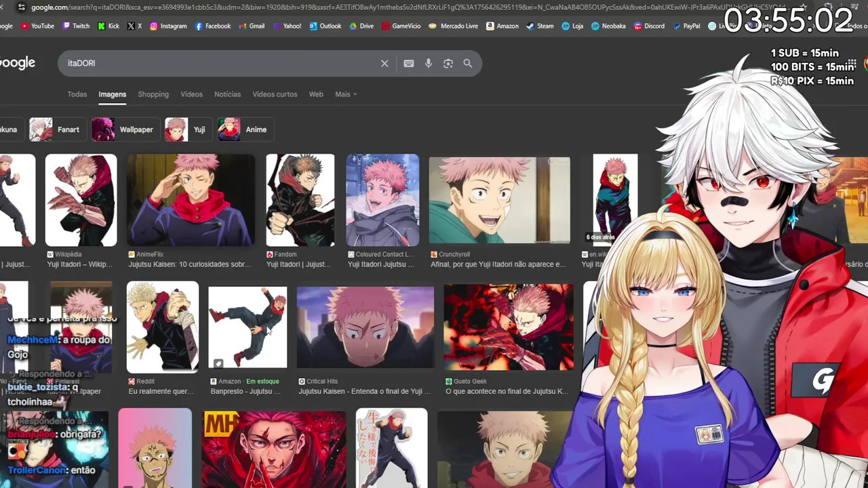Open the PayPal bookmark
This screenshot has width=868, height=488.
click(686, 26)
